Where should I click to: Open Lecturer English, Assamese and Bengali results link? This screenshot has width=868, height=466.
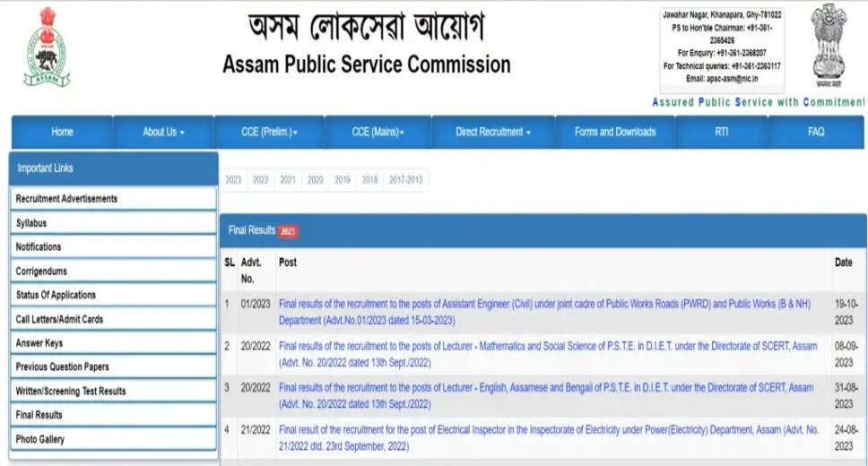point(546,396)
